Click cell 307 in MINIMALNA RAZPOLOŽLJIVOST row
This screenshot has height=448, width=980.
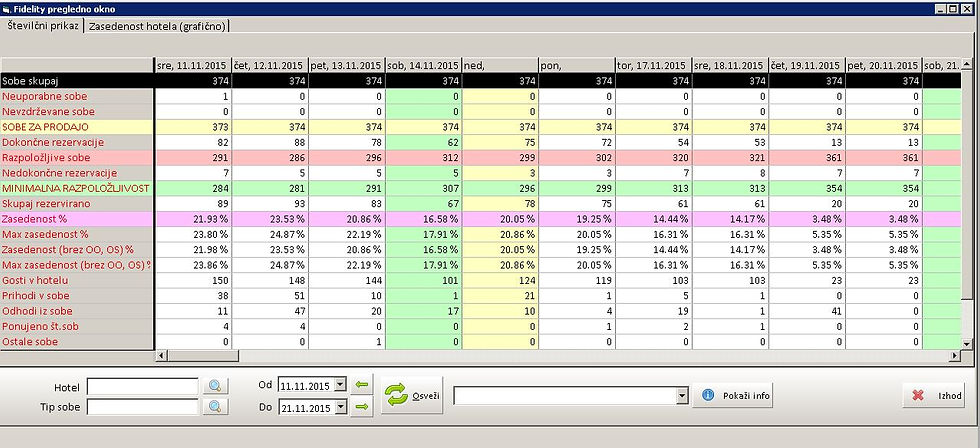coord(423,188)
